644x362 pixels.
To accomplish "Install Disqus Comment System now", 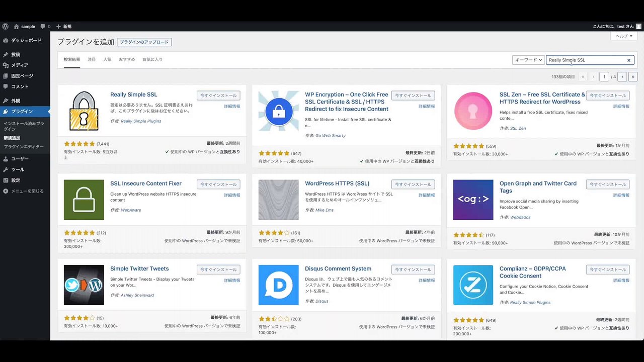I will tap(413, 270).
